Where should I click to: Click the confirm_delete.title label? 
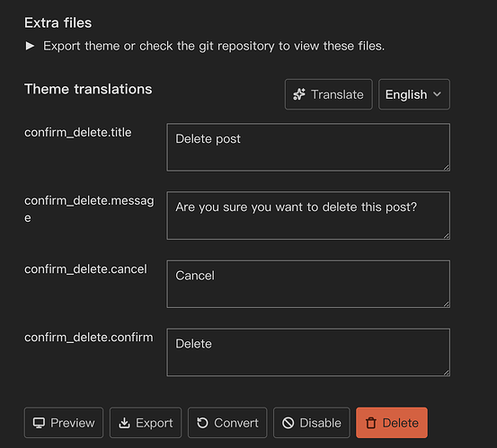point(78,132)
